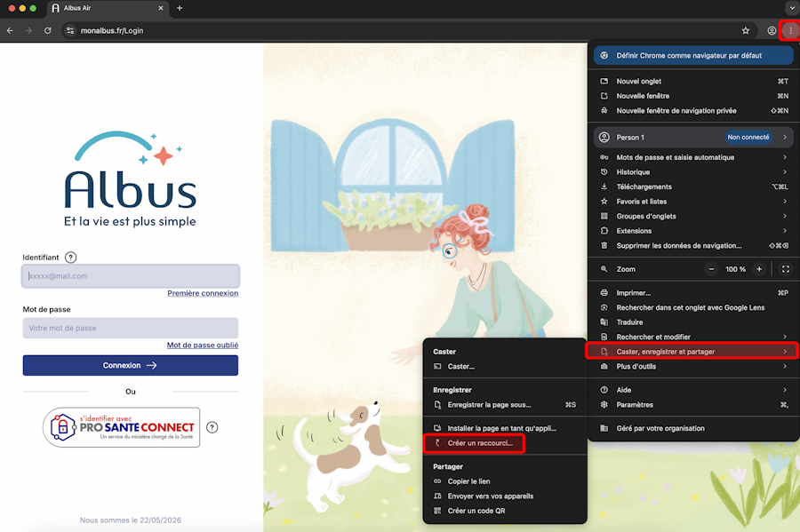The image size is (800, 532).
Task: Expand the Plus d'outils submenu
Action: [694, 366]
